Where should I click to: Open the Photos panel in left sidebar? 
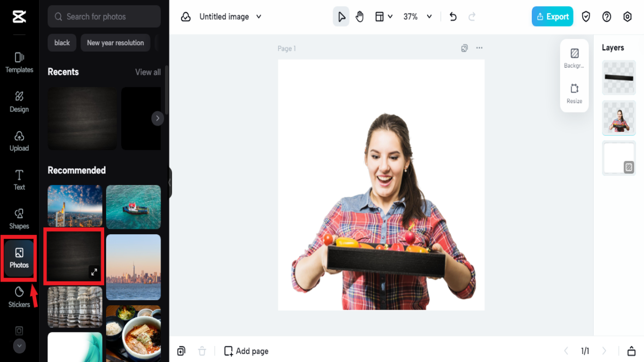(x=19, y=257)
